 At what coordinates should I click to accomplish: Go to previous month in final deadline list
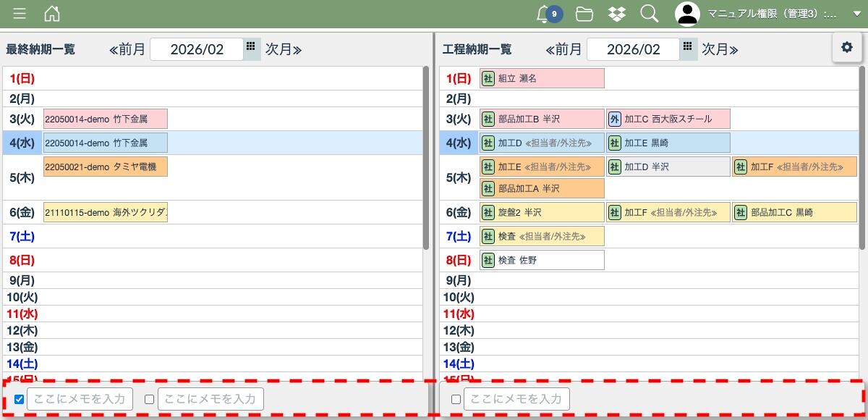click(127, 49)
